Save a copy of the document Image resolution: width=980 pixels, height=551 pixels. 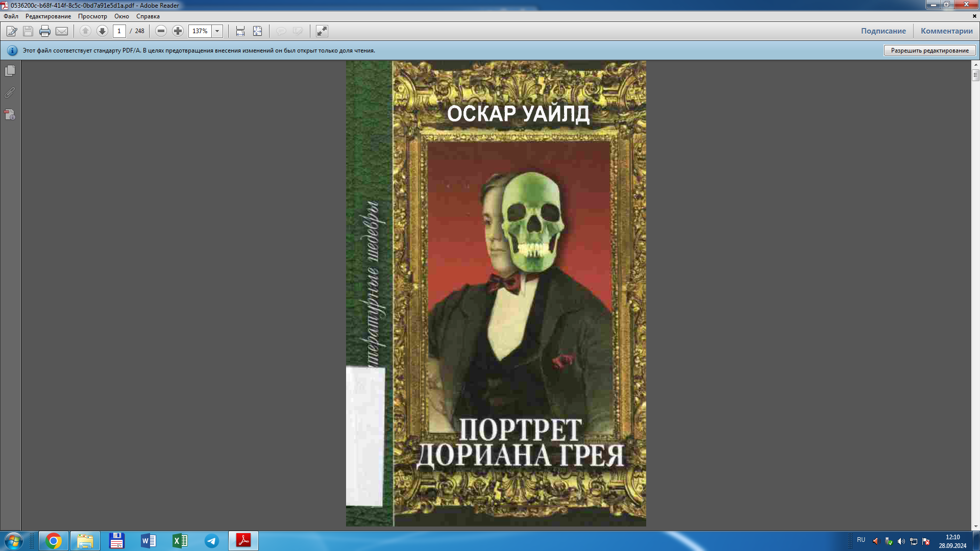[28, 31]
